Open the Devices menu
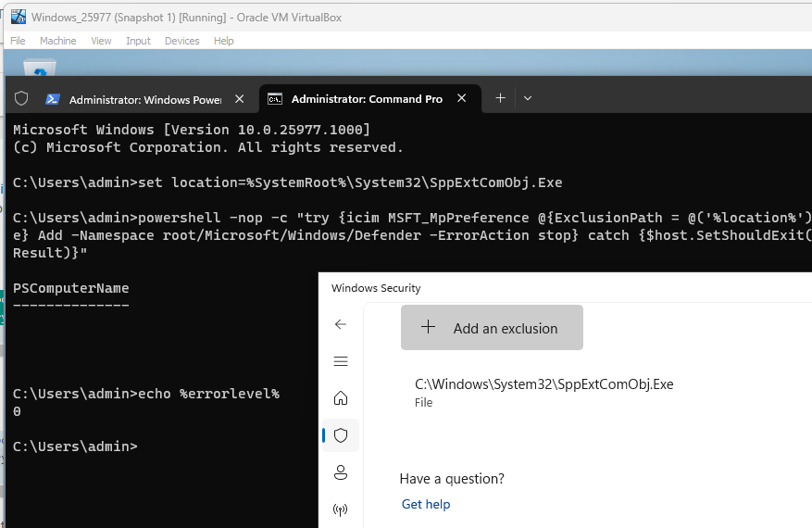812x528 pixels. coord(181,41)
